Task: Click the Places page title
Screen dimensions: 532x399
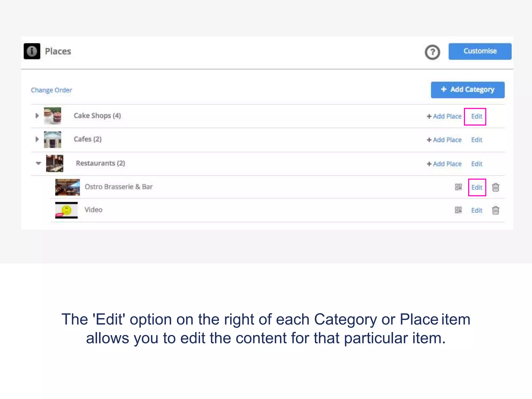Action: [x=58, y=51]
